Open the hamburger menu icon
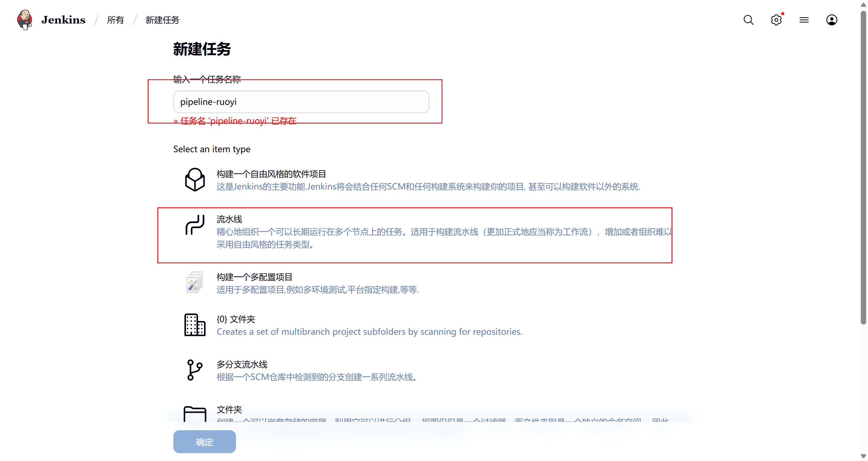 click(804, 20)
